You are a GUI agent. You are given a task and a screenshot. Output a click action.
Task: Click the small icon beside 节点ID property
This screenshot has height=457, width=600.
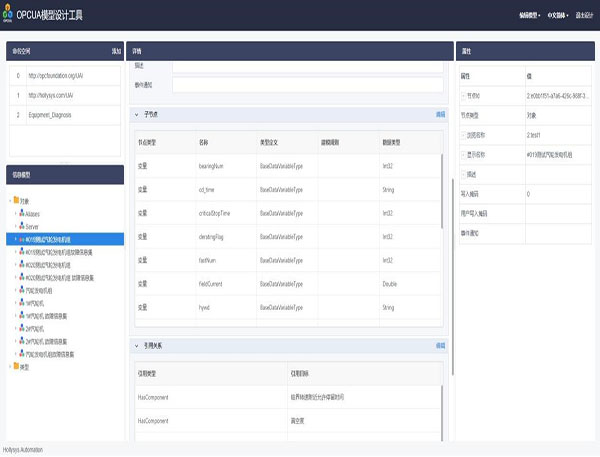click(x=463, y=96)
